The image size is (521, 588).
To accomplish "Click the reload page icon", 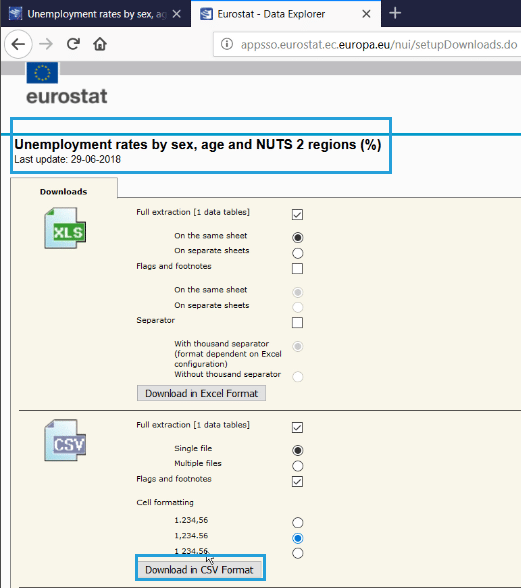I will pyautogui.click(x=73, y=44).
